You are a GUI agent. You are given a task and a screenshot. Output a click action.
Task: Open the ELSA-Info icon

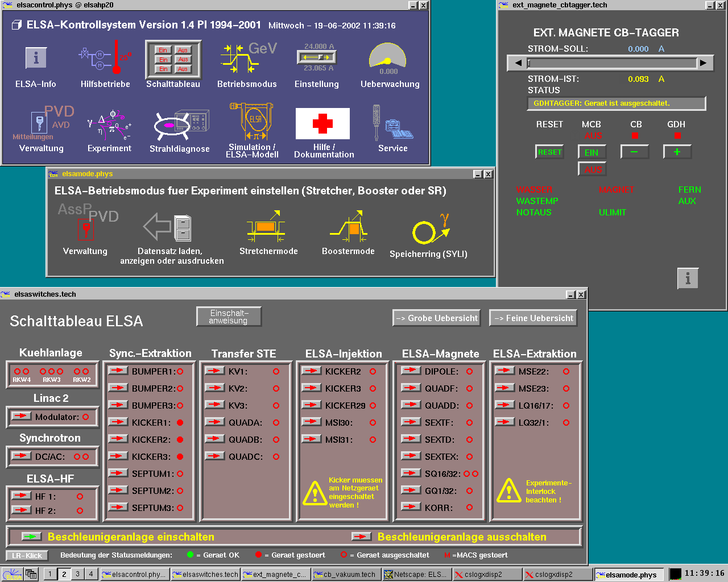(36, 58)
